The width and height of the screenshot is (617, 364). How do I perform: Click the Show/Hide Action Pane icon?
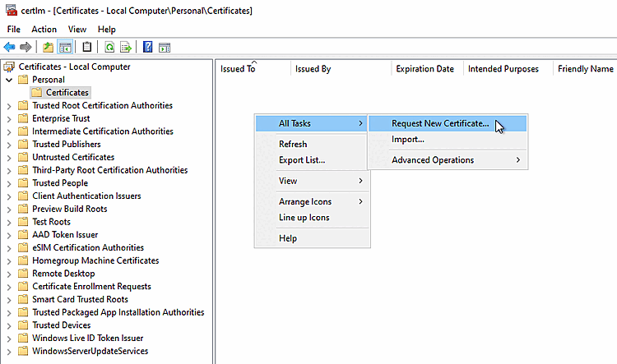165,48
